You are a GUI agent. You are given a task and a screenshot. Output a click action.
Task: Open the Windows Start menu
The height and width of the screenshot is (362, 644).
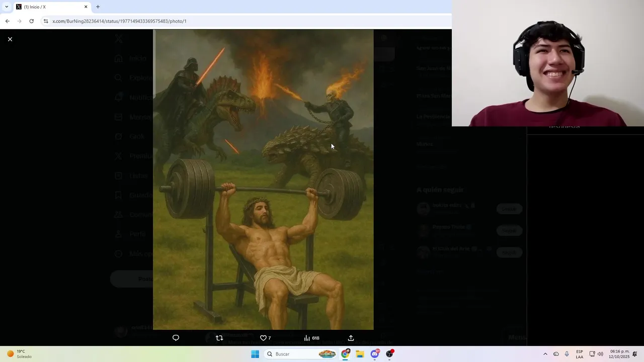(255, 354)
